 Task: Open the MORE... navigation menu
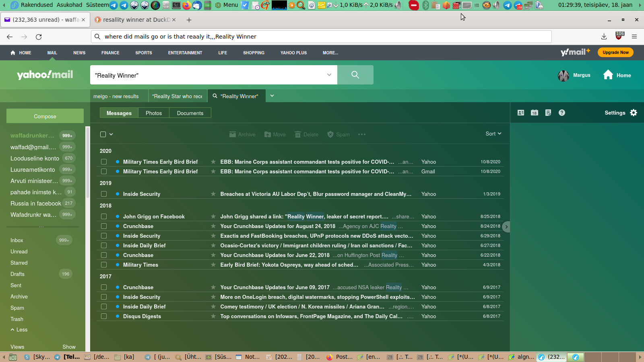click(x=330, y=53)
